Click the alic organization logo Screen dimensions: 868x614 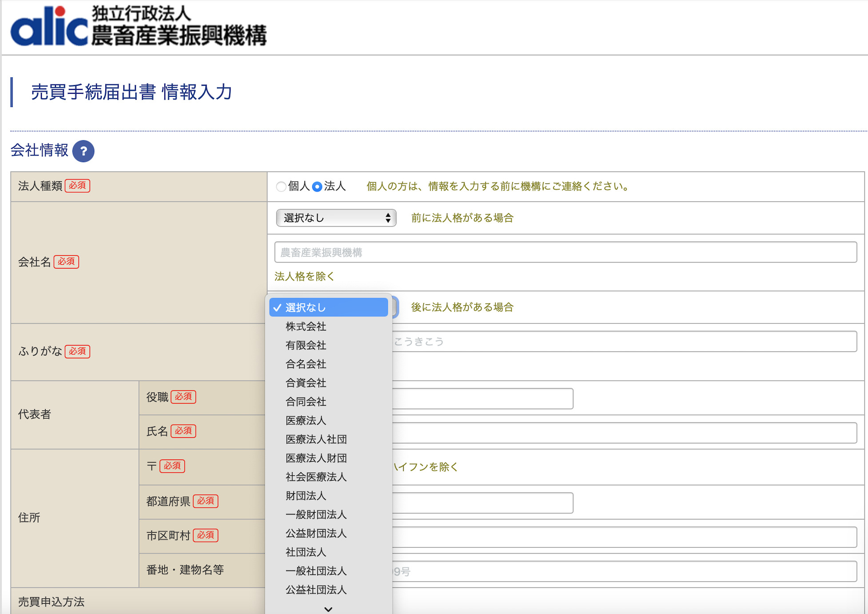139,26
